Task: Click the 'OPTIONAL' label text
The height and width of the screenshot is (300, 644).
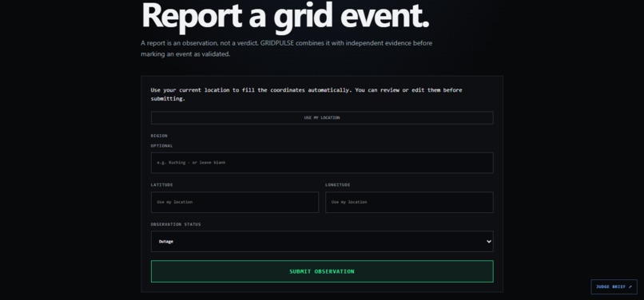Action: [x=161, y=146]
